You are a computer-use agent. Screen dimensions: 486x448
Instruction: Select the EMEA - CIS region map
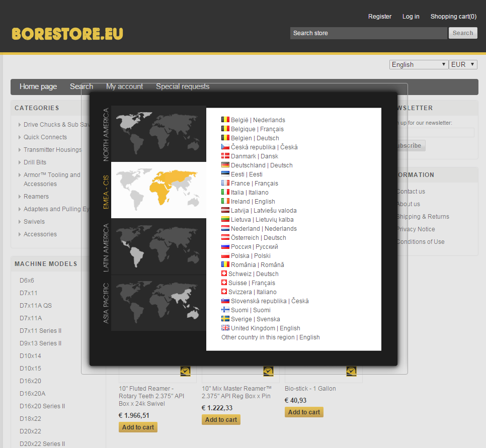pos(158,190)
